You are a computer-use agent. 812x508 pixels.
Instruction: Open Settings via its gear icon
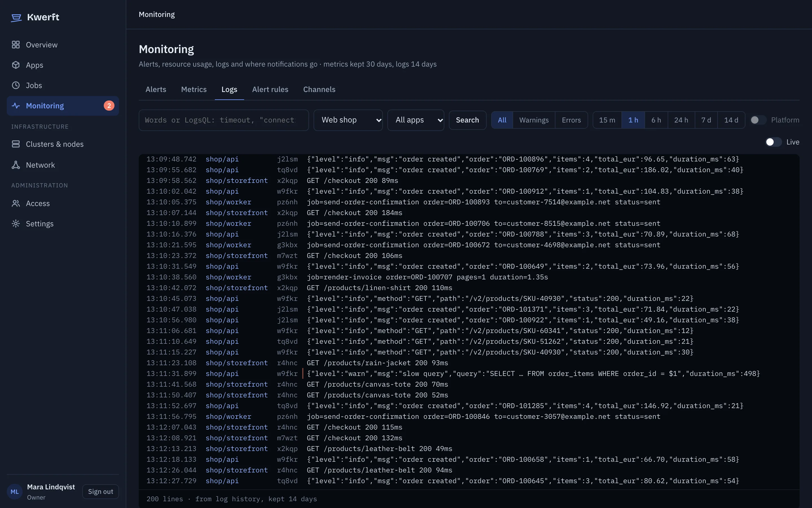coord(16,224)
